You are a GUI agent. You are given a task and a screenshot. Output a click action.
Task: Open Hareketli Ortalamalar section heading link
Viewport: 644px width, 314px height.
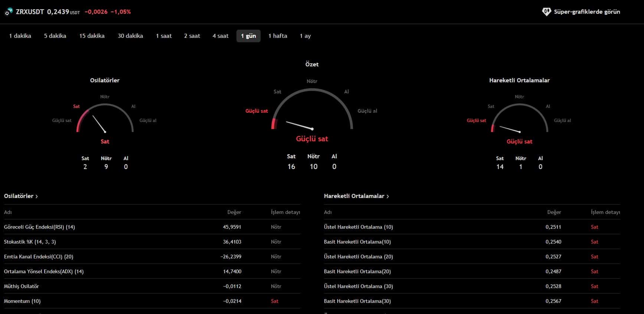pyautogui.click(x=354, y=196)
